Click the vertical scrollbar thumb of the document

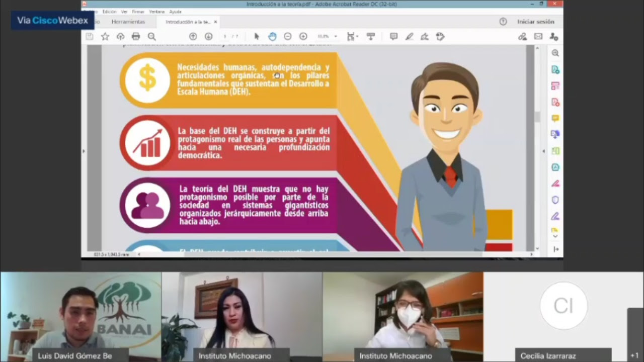pos(537,117)
